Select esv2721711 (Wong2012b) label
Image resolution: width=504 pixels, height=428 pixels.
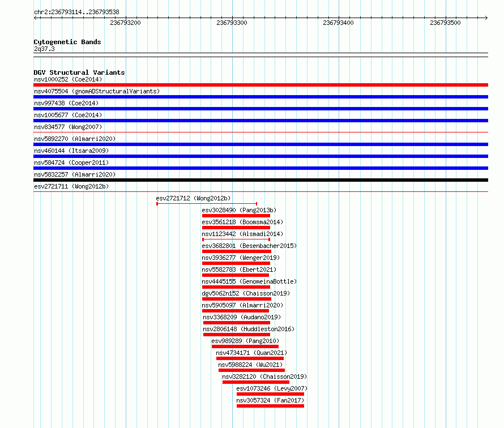(x=71, y=186)
